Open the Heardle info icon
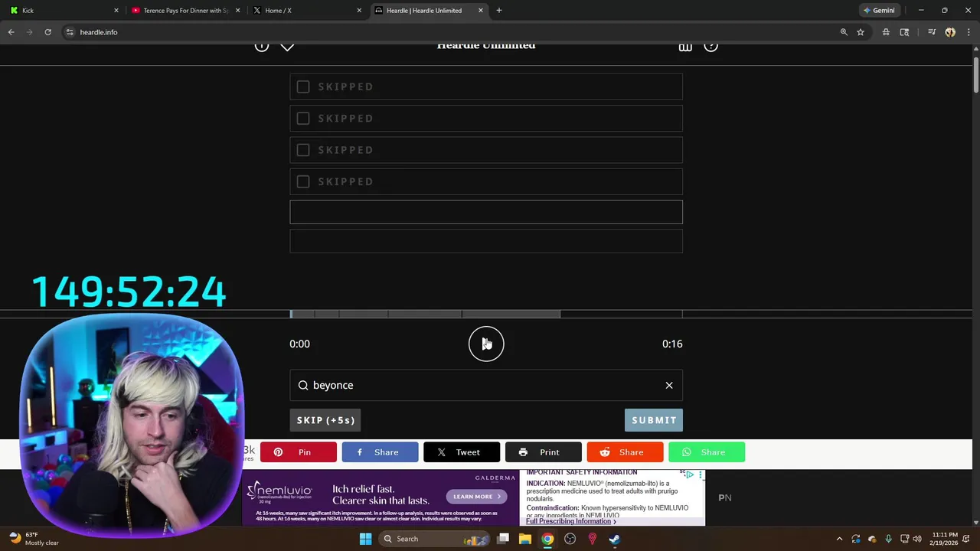980x551 pixels. point(262,47)
